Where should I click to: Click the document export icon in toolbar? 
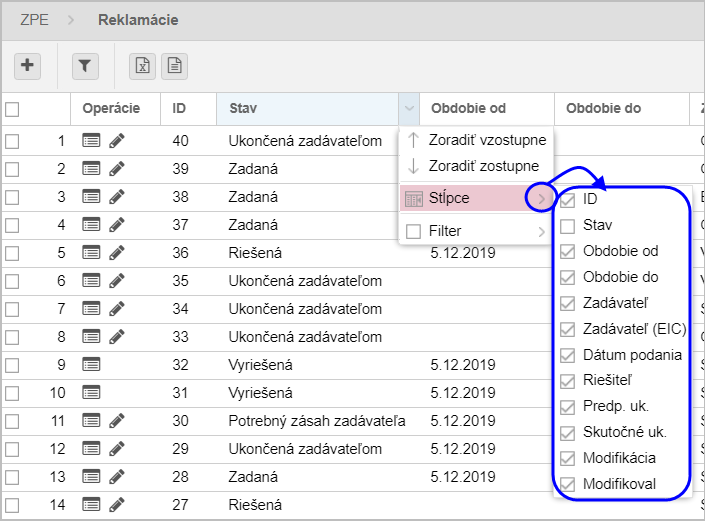tap(175, 66)
